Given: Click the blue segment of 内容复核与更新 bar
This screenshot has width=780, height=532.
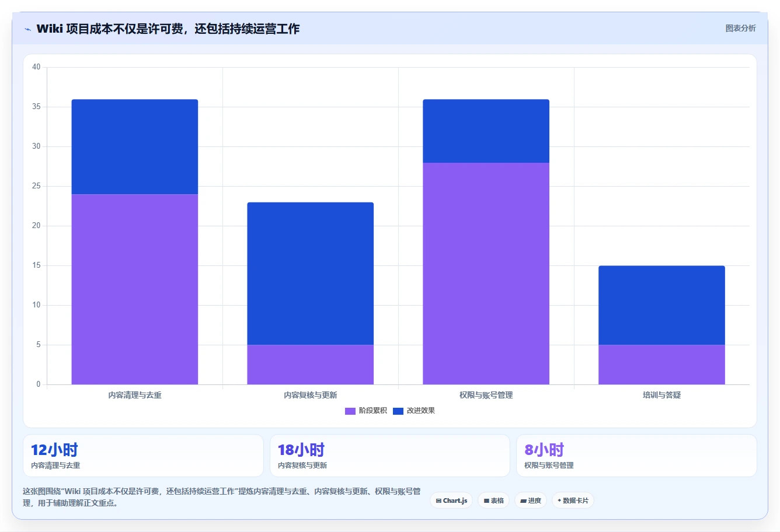Looking at the screenshot, I should pyautogui.click(x=311, y=274).
